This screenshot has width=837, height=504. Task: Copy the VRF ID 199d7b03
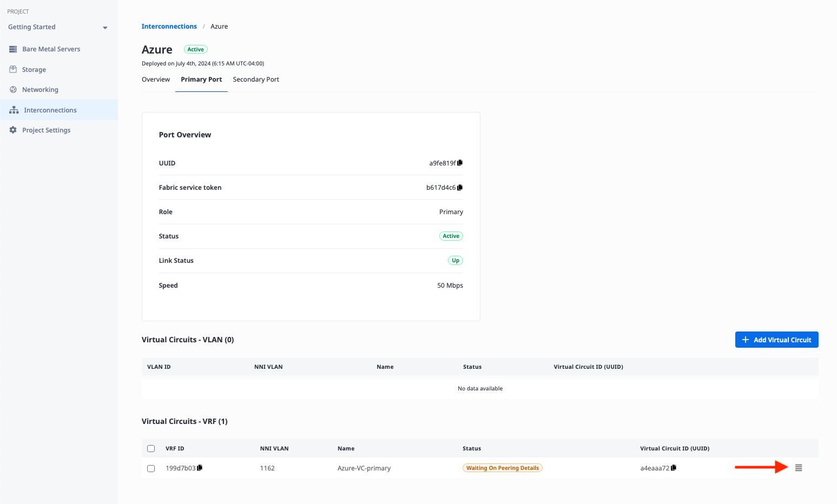tap(200, 468)
